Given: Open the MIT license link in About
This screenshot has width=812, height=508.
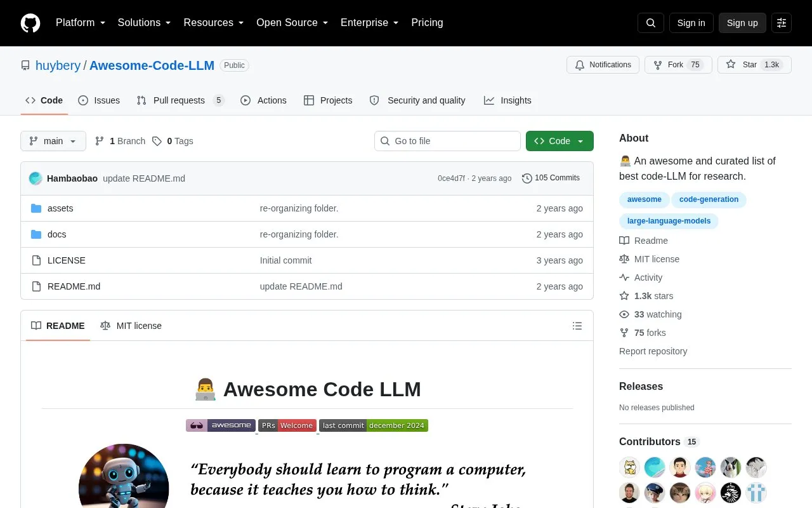Looking at the screenshot, I should (650, 259).
